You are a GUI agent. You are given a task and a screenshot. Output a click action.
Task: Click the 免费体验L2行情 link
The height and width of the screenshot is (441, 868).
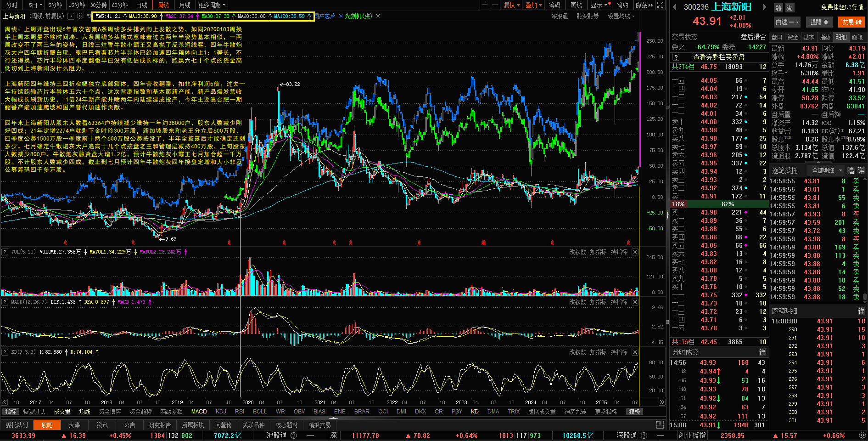coord(842,7)
